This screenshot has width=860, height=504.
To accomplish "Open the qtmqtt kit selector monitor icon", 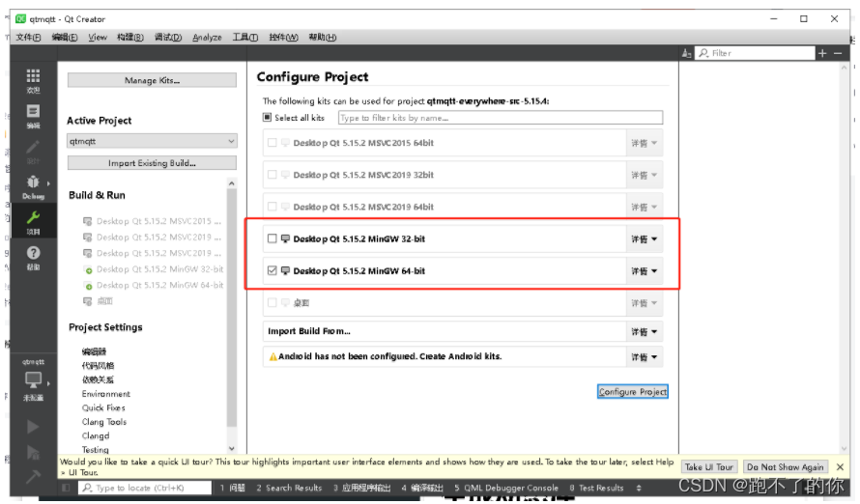I will click(33, 379).
